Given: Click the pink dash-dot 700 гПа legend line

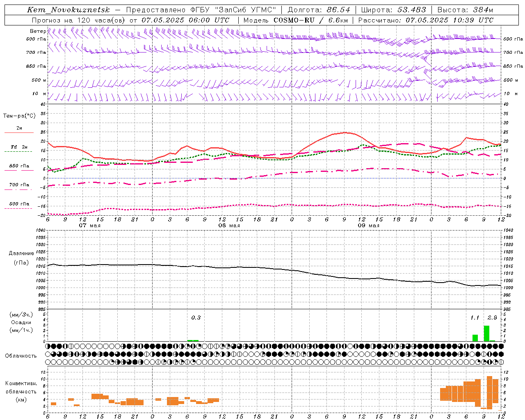Looking at the screenshot, I should click(18, 189).
